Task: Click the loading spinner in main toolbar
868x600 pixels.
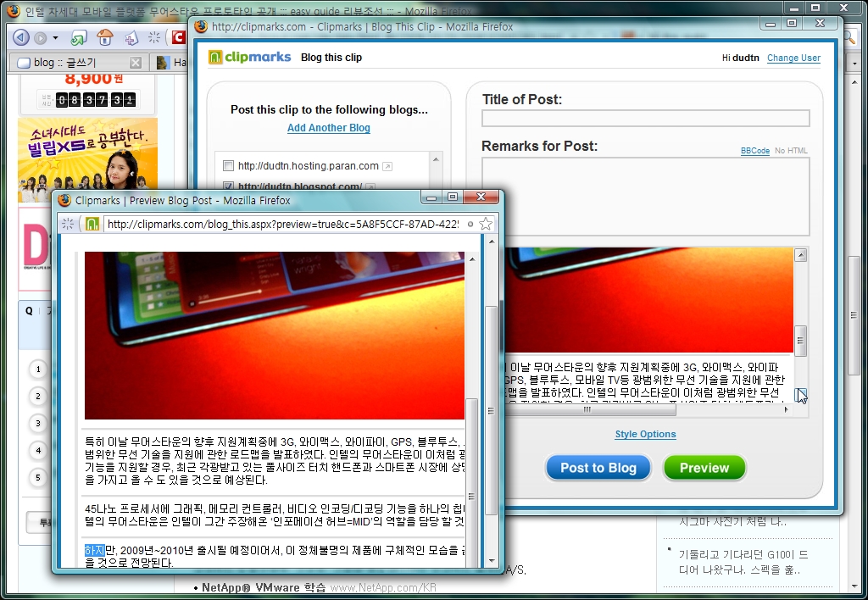Action: point(154,37)
